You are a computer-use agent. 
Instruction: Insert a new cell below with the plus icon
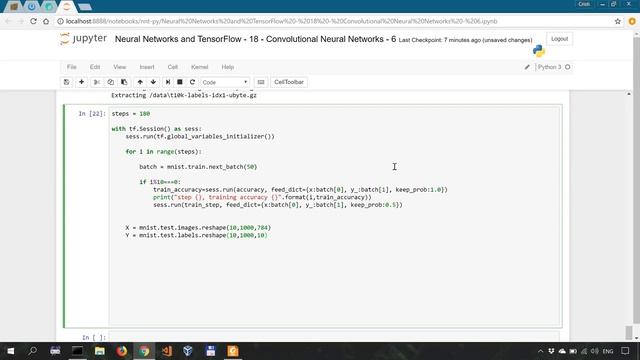tap(81, 82)
